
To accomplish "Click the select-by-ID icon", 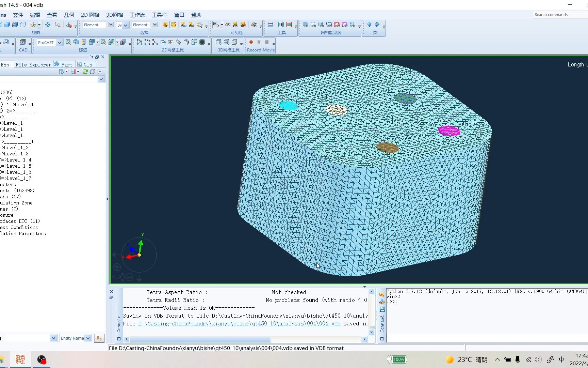I will (x=184, y=25).
